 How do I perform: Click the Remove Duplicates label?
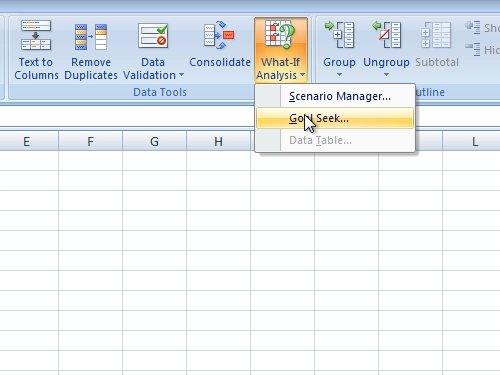click(91, 69)
